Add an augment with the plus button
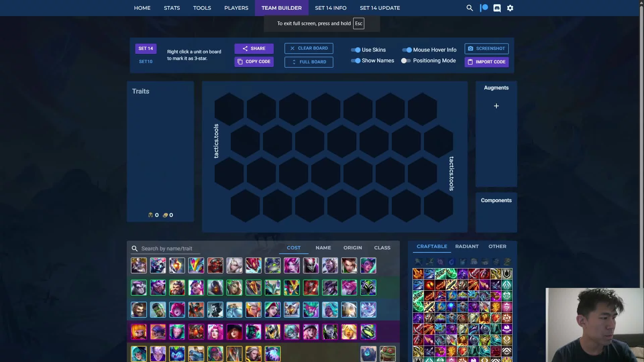Screen dimensions: 644x362 pyautogui.click(x=496, y=106)
